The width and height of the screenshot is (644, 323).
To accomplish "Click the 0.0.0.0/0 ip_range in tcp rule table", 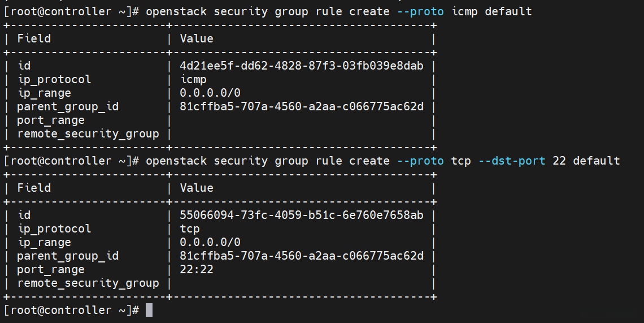I will 210,242.
